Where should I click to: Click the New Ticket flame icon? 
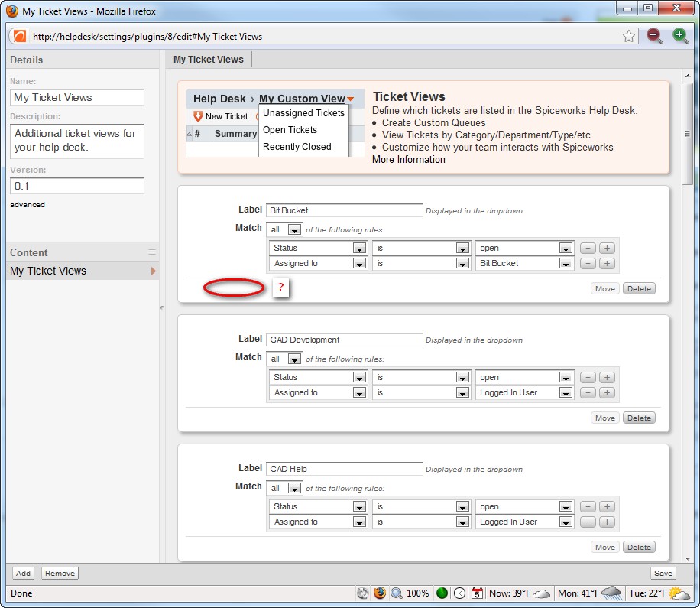[199, 116]
